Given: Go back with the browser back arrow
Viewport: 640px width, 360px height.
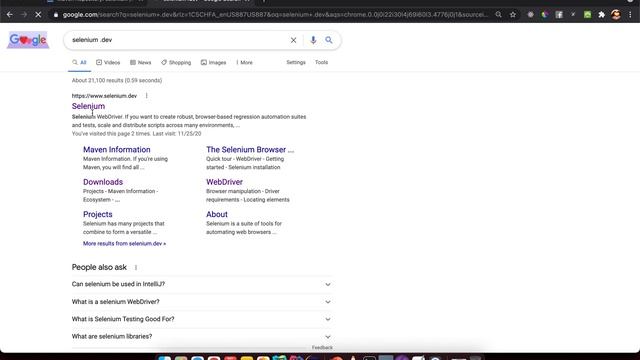Looking at the screenshot, I should 10,15.
